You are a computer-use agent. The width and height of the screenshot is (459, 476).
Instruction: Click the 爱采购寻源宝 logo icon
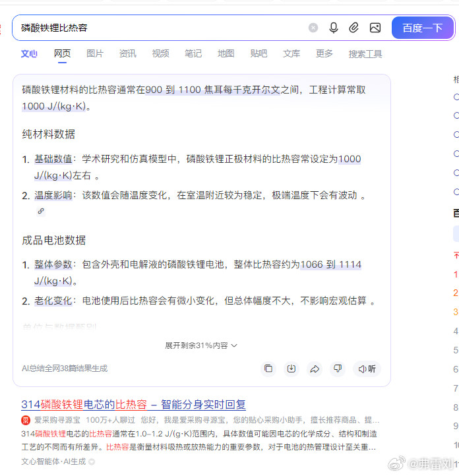(26, 420)
